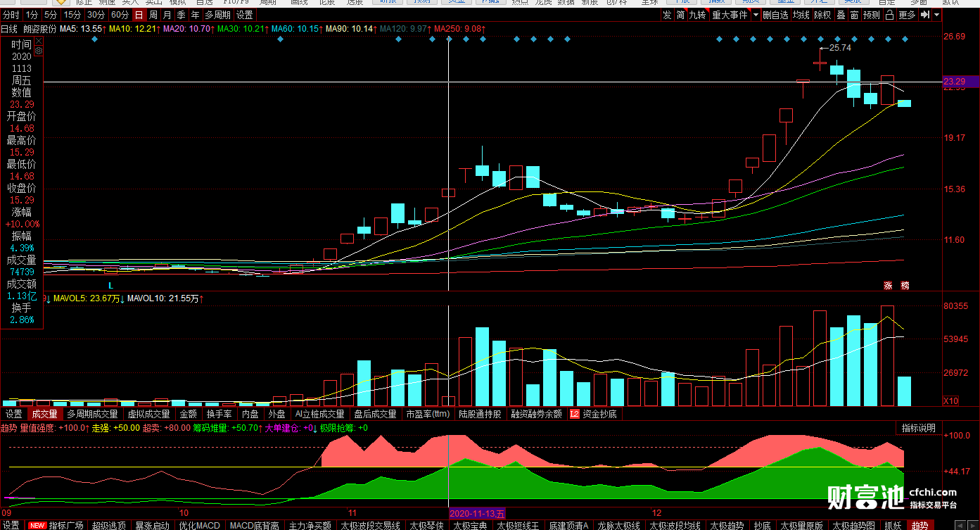Screen dimensions: 980x530
Task: Click the X10 volume scale icon
Action: click(950, 401)
